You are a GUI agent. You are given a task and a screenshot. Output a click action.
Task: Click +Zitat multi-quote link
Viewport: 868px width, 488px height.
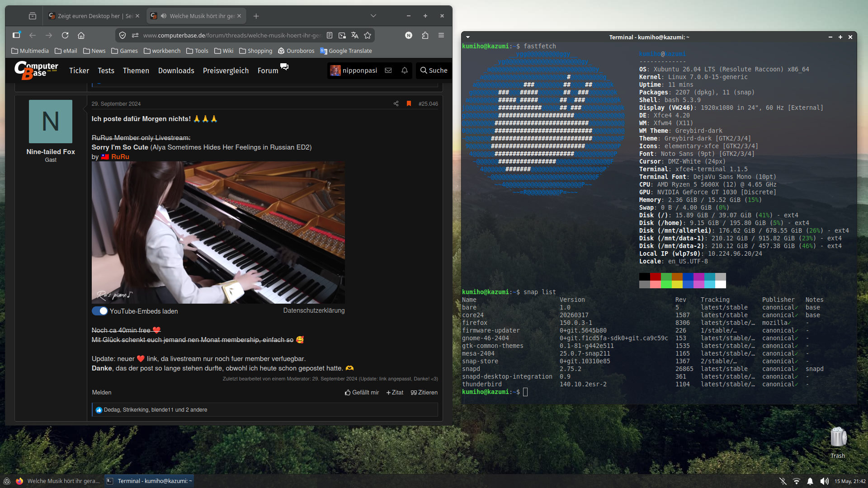tap(395, 392)
